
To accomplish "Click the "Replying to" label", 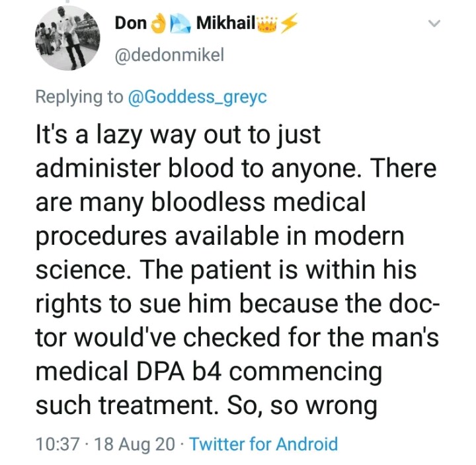I will (79, 97).
